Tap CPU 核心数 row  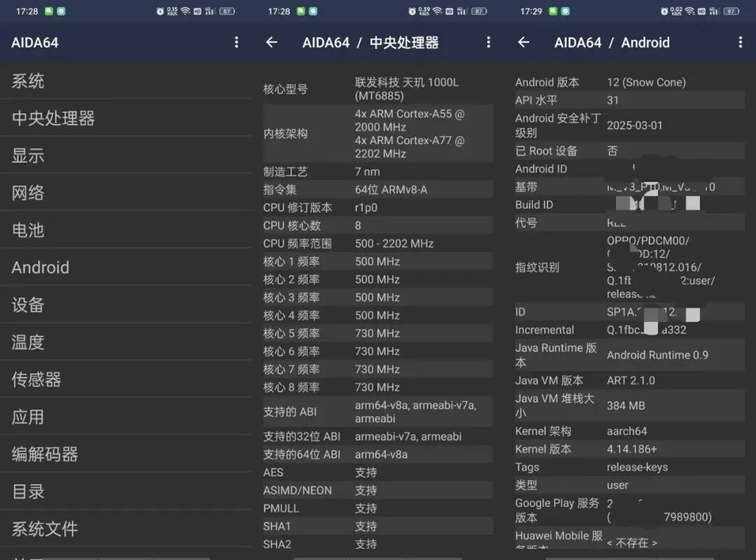point(378,225)
